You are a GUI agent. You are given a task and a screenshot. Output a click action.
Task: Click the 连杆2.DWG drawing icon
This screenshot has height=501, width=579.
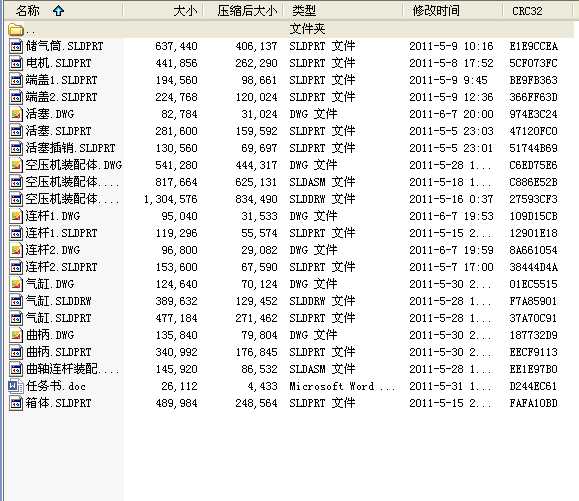pos(16,250)
